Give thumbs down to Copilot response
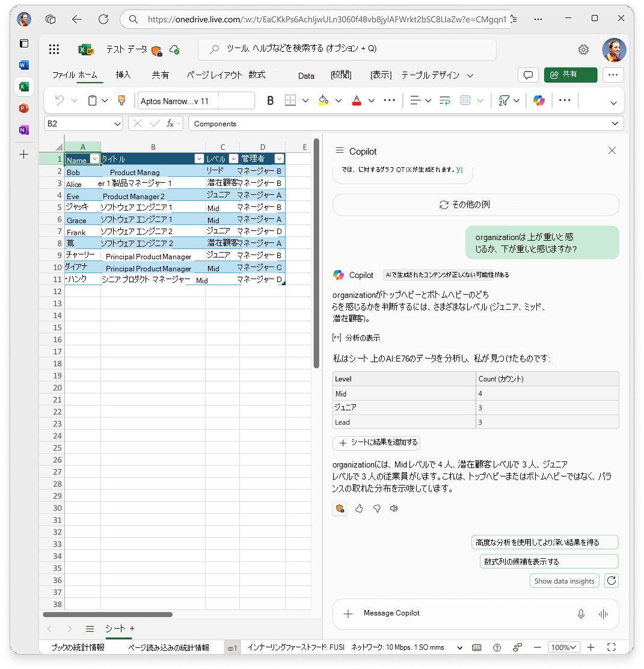Viewport: 644px width, 669px height. (x=377, y=508)
